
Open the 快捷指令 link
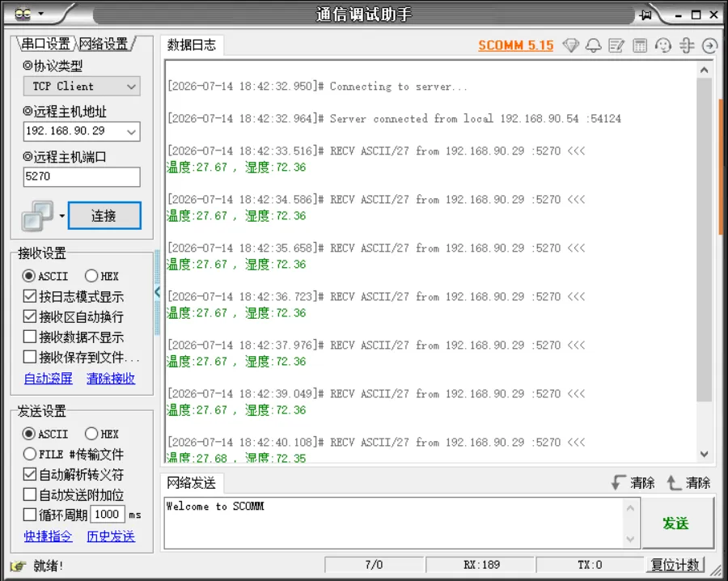(49, 536)
